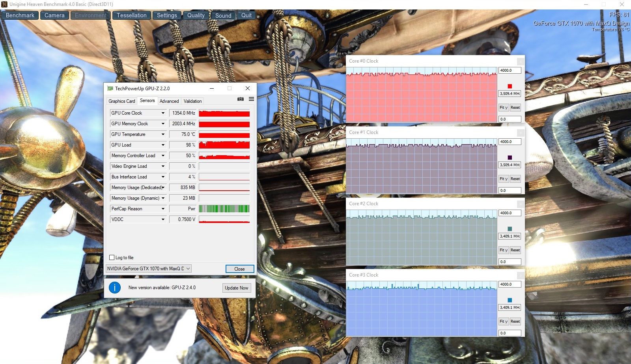Click the GPU-Z title bar app icon

(x=110, y=89)
